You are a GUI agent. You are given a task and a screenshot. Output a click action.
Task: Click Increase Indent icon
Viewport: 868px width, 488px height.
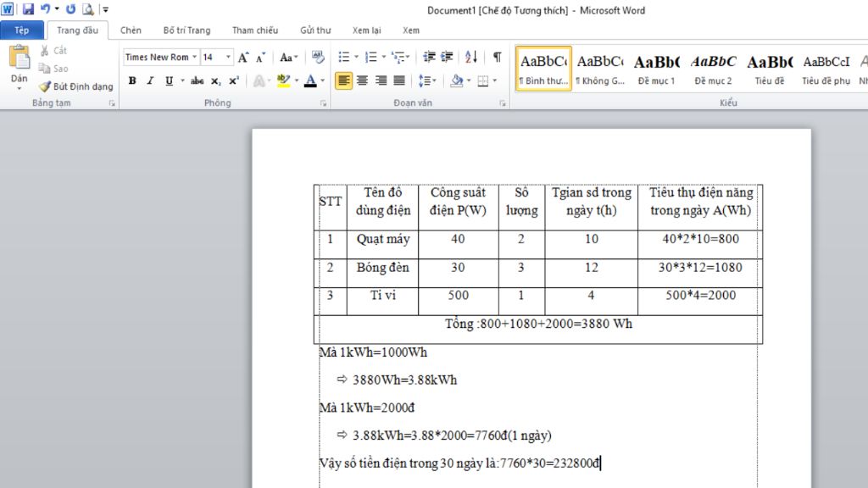(447, 57)
